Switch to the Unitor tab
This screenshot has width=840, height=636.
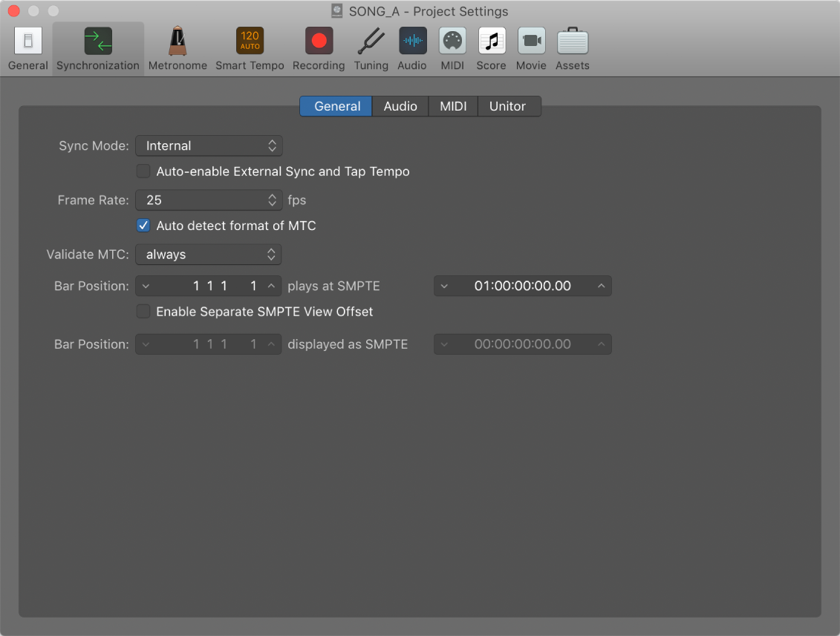(509, 106)
